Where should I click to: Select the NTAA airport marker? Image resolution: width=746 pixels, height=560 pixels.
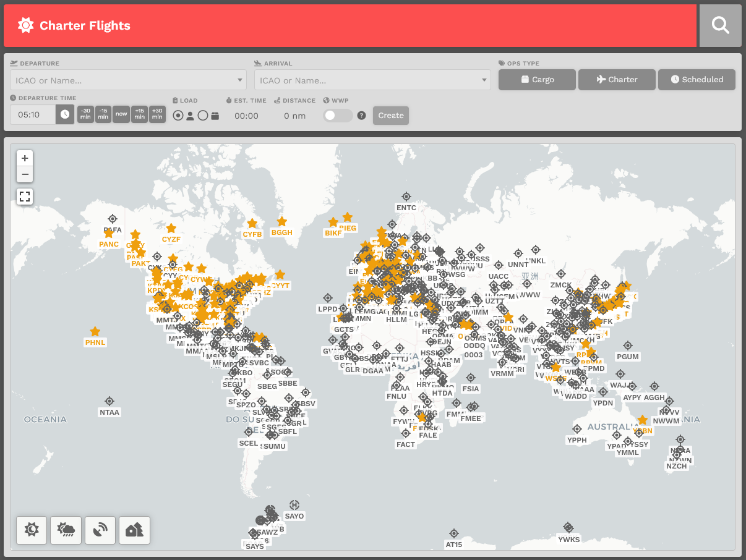coord(109,402)
